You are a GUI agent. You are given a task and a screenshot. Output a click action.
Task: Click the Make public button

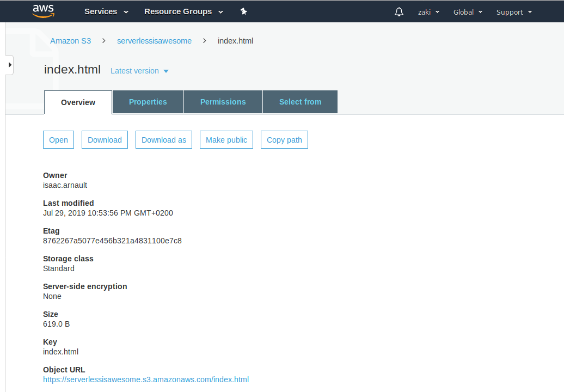pyautogui.click(x=226, y=139)
